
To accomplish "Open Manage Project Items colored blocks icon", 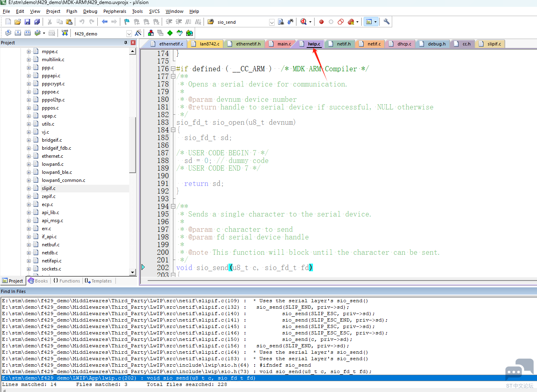I will (151, 33).
